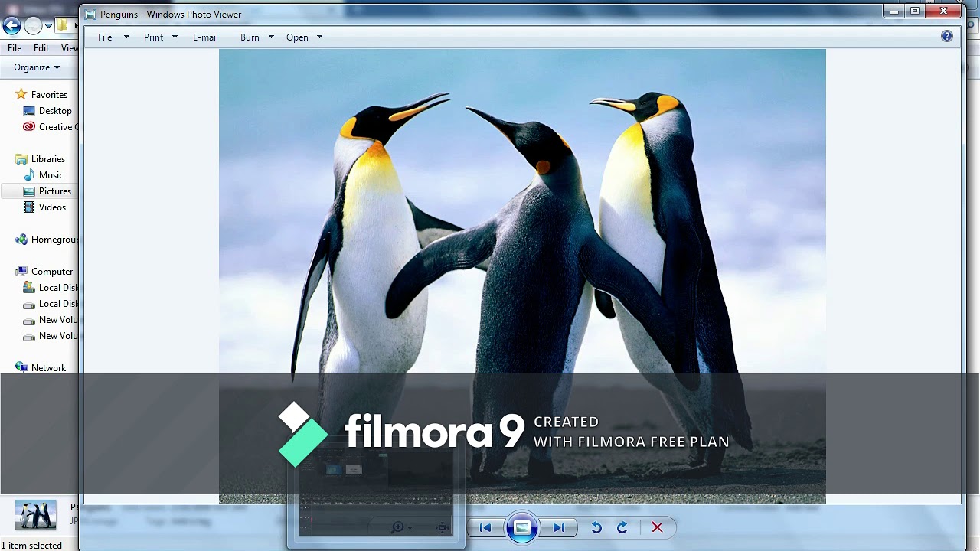This screenshot has height=551, width=980.
Task: Rotate the image counterclockwise
Action: coord(596,527)
